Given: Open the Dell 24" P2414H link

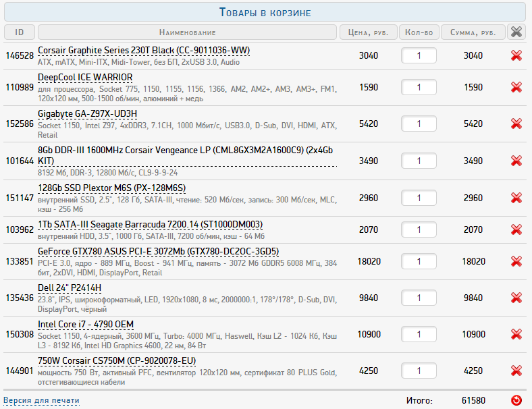Looking at the screenshot, I should pos(70,288).
